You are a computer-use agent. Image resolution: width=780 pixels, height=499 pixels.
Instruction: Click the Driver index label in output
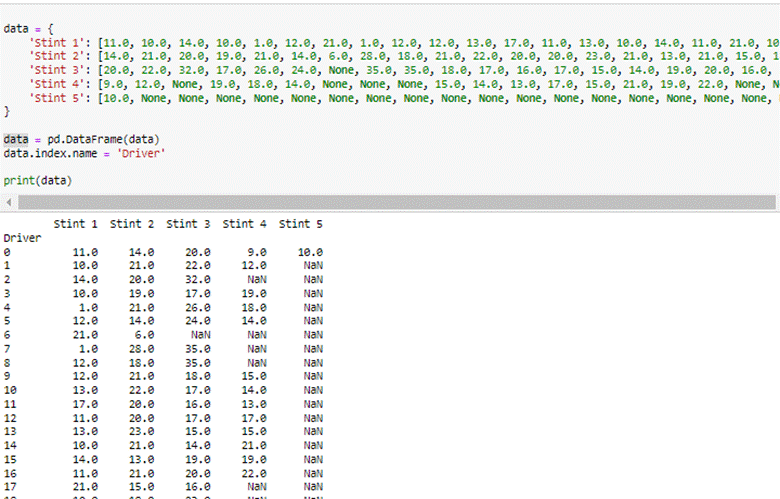click(22, 238)
